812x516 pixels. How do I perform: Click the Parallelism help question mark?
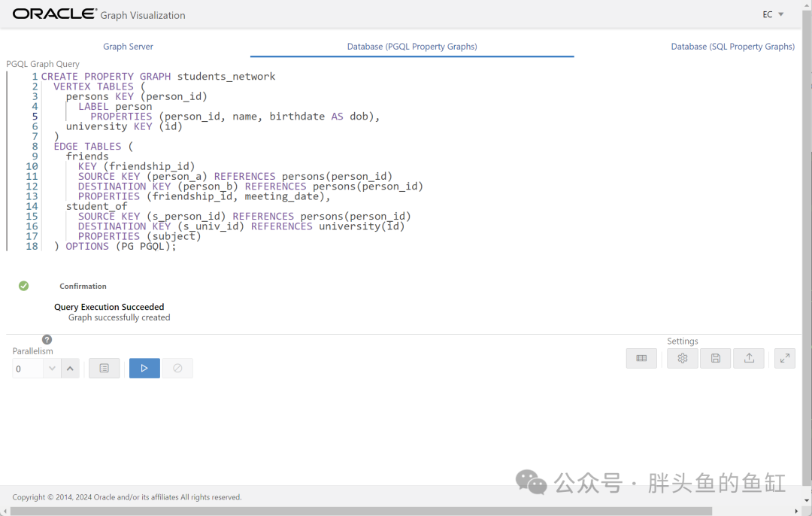click(47, 340)
